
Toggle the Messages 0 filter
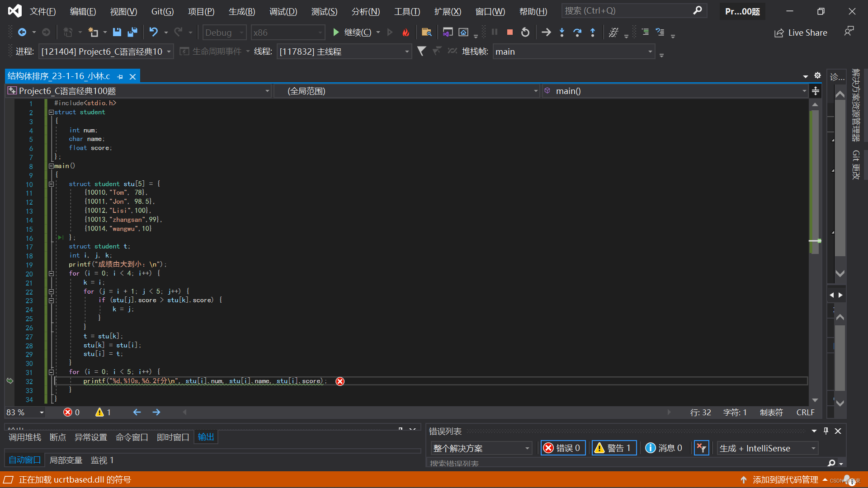point(664,448)
